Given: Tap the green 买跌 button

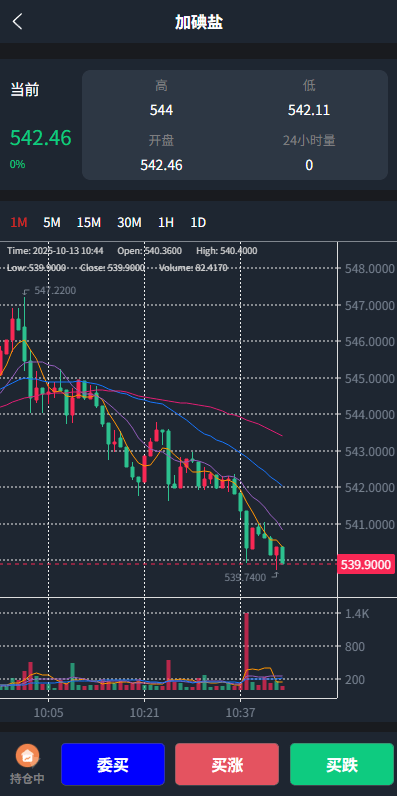Looking at the screenshot, I should (342, 764).
